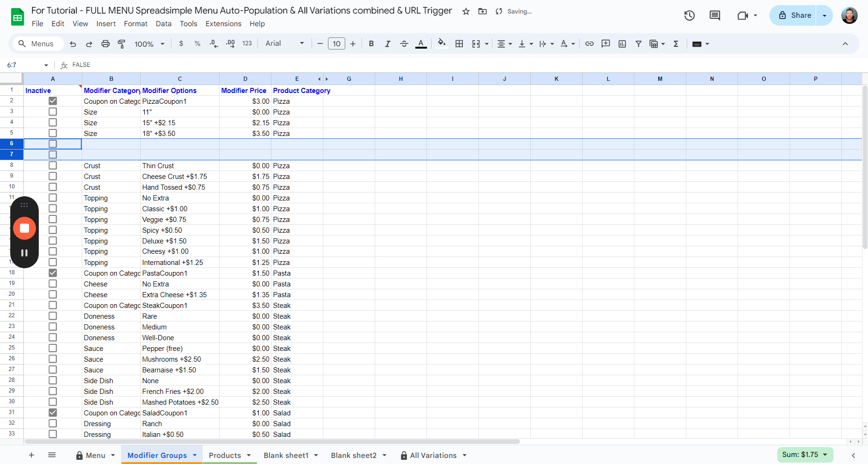The height and width of the screenshot is (464, 868).
Task: Open horizontal align dropdown
Action: tap(505, 44)
